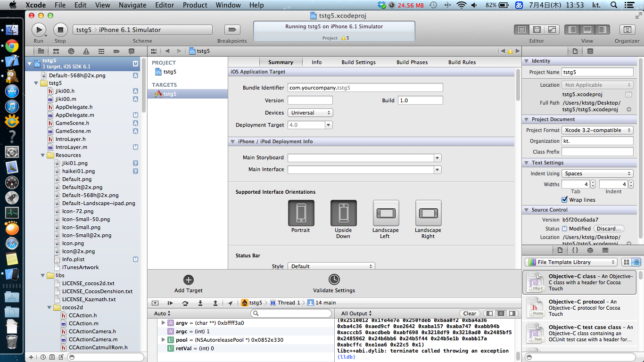Show the Project navigator
The height and width of the screenshot is (362, 644).
click(x=41, y=51)
